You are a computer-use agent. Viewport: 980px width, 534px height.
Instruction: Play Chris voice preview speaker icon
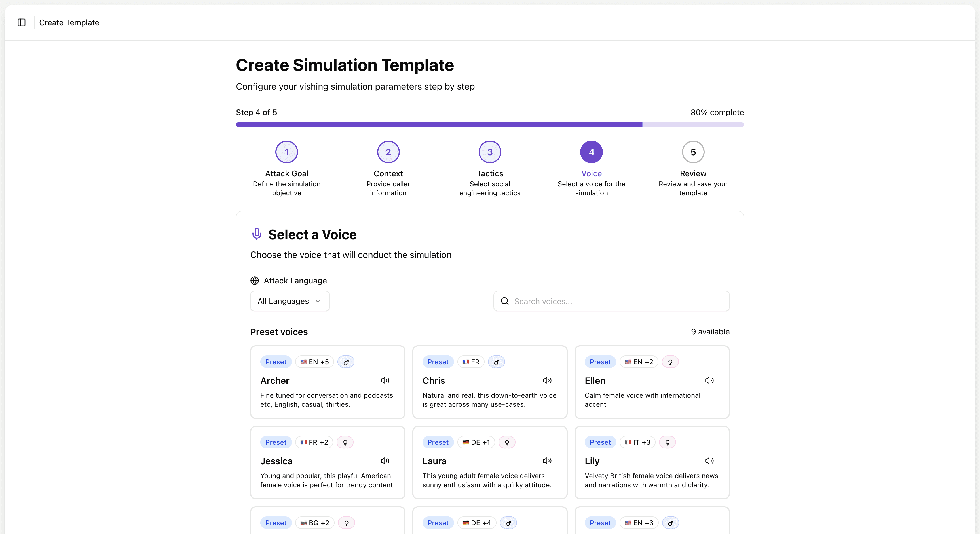[547, 380]
